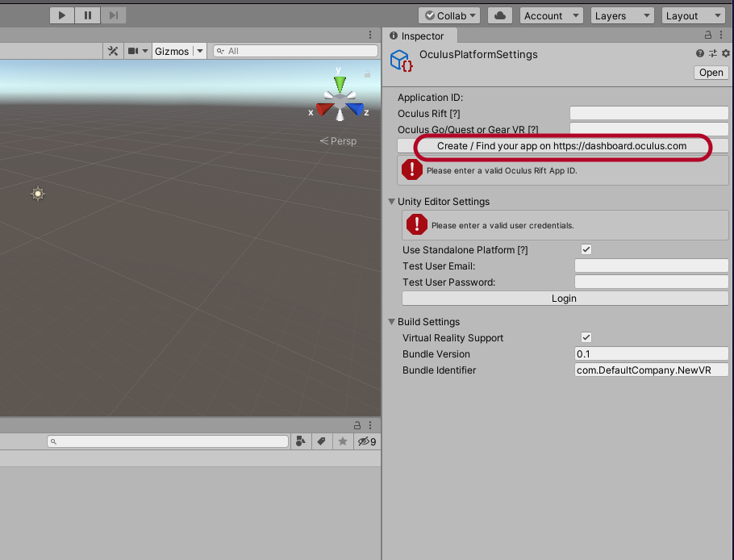
Task: Open the Layout dropdown
Action: 694,15
